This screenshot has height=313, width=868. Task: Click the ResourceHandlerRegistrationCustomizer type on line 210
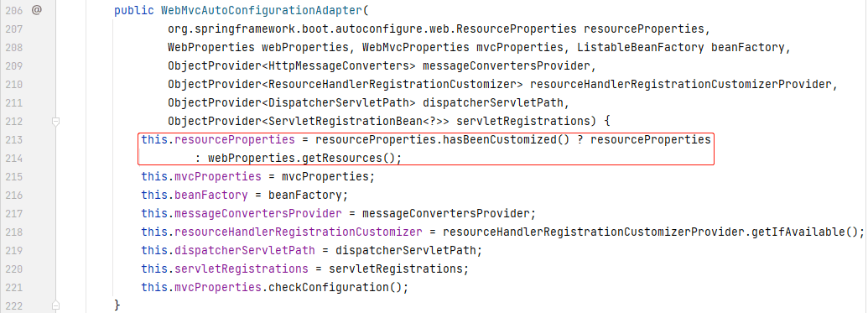392,84
